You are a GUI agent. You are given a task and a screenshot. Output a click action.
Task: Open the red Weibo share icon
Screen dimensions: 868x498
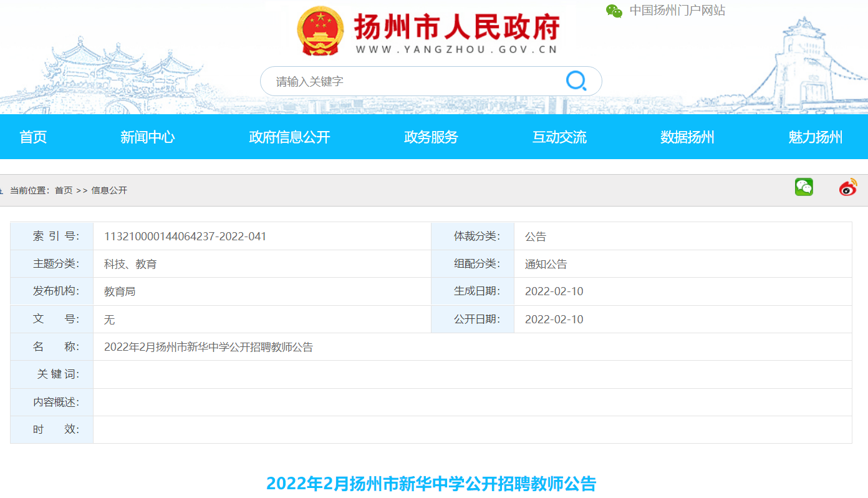(848, 187)
